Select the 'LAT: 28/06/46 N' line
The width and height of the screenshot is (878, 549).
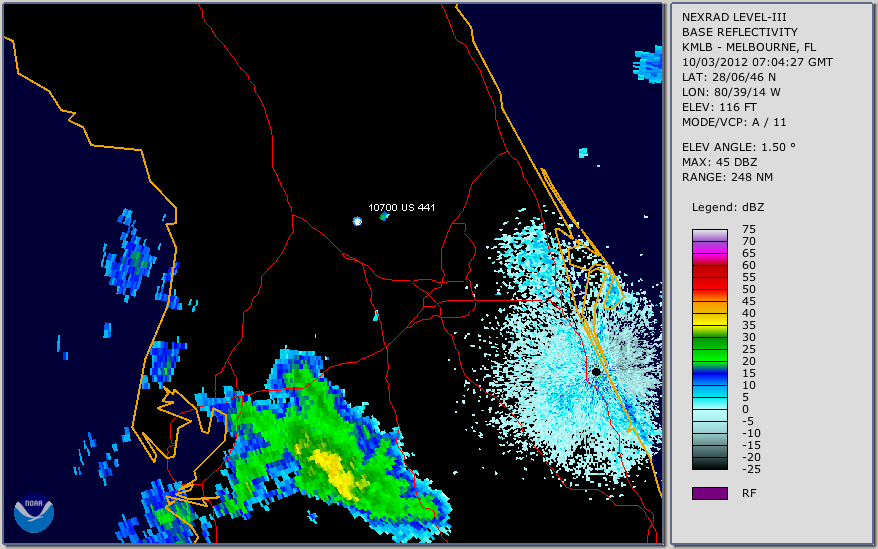coord(728,77)
